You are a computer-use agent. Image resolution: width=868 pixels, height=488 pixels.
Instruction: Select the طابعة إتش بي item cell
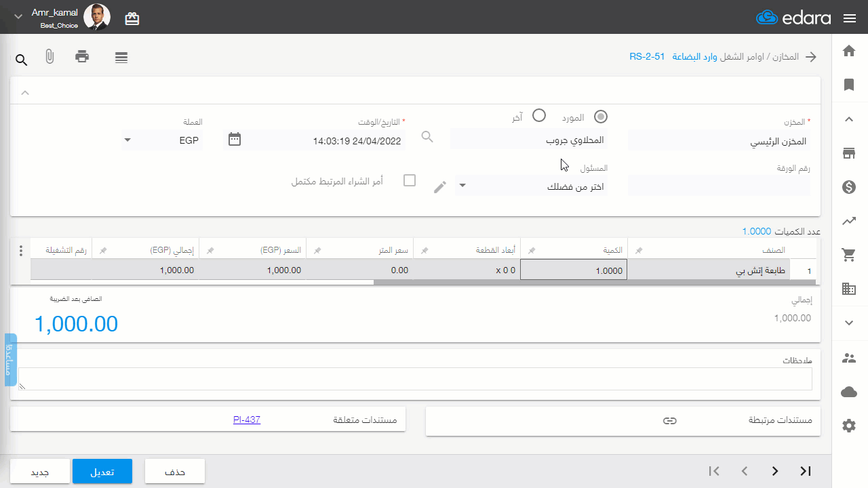[708, 270]
